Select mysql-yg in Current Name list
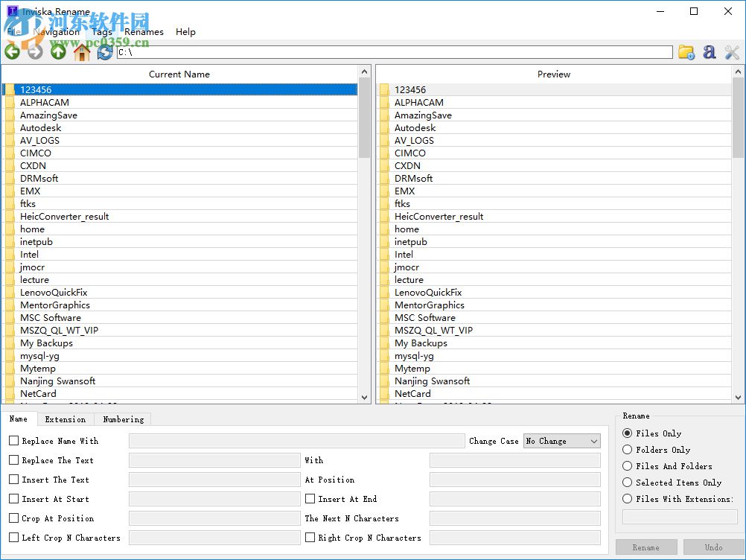 click(x=180, y=355)
